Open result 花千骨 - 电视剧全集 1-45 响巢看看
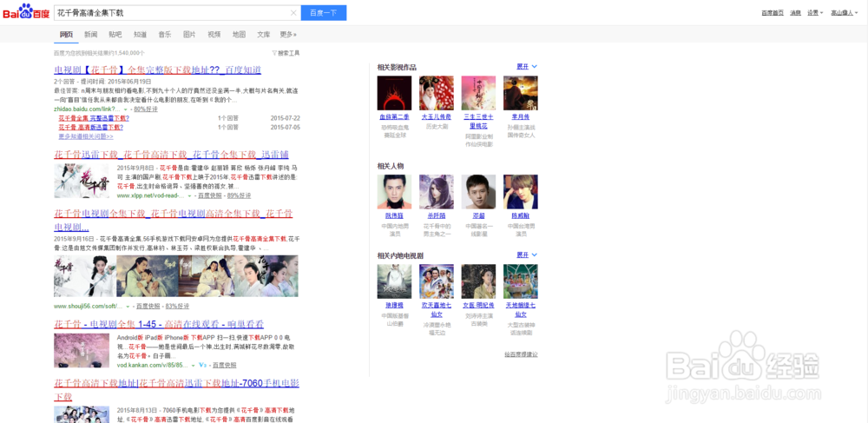This screenshot has height=423, width=868. [159, 324]
